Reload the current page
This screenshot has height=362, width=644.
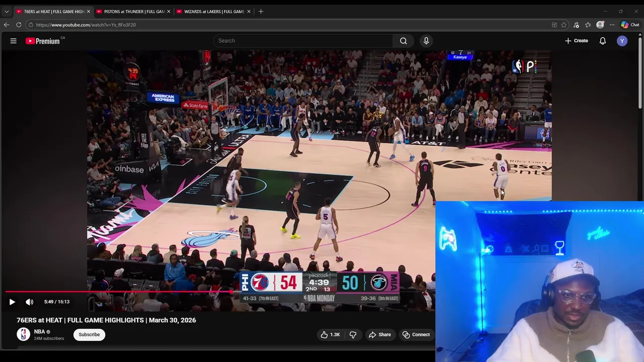19,25
